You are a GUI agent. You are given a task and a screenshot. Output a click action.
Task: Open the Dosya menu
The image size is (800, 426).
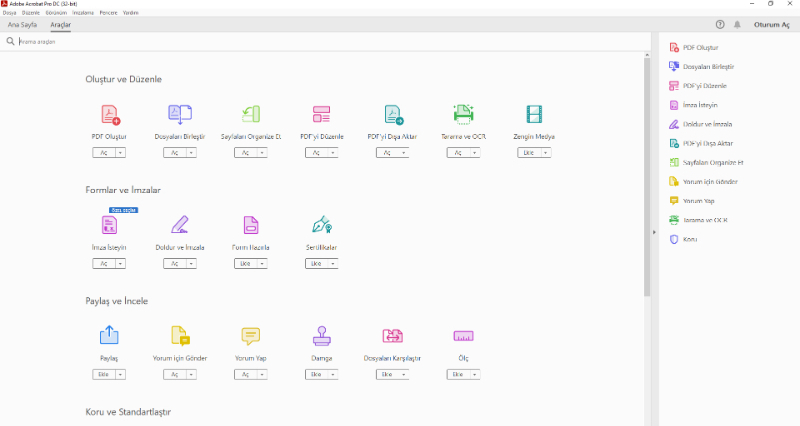9,13
